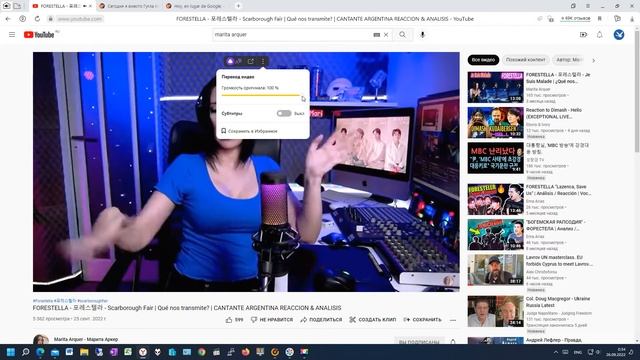Adjust the original volume slider
The height and width of the screenshot is (360, 640).
261,95
